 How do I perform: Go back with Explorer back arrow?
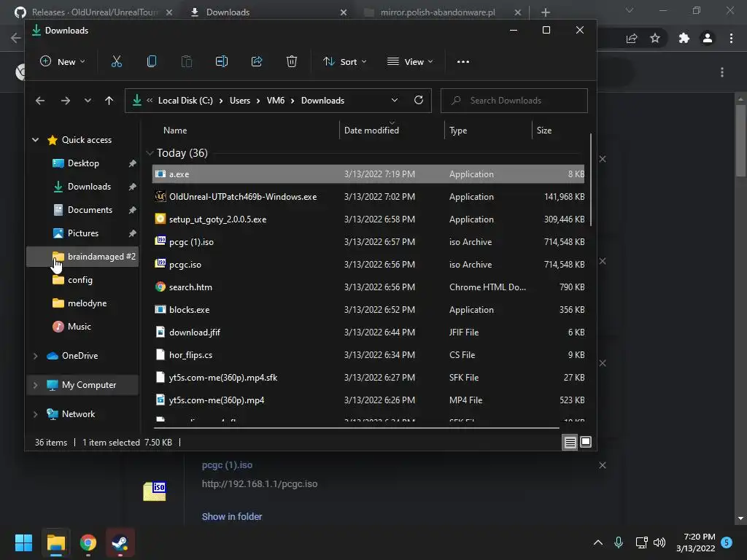tap(40, 101)
